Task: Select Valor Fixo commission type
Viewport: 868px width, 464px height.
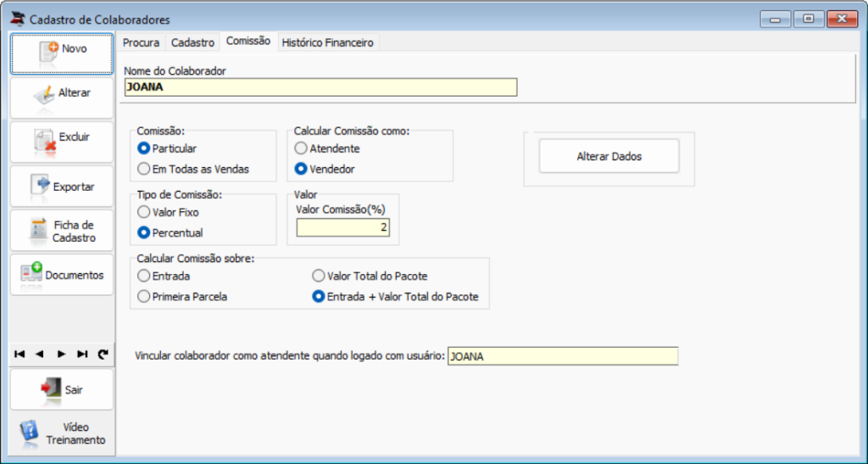Action: 169,212
